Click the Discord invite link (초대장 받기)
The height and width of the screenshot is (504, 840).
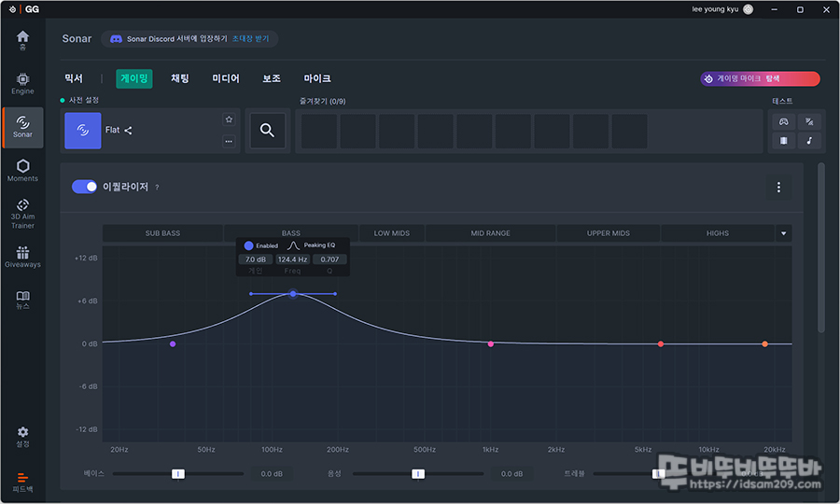click(x=251, y=39)
